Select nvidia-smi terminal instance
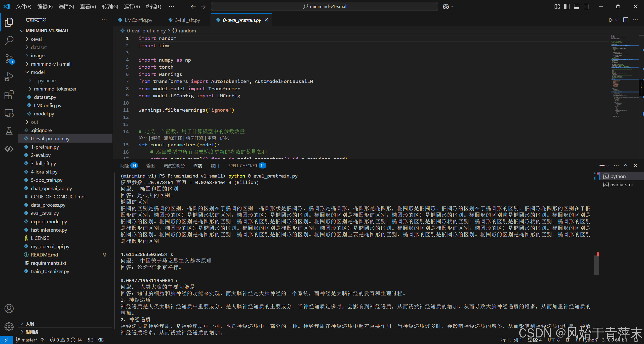The image size is (644, 344). point(621,185)
